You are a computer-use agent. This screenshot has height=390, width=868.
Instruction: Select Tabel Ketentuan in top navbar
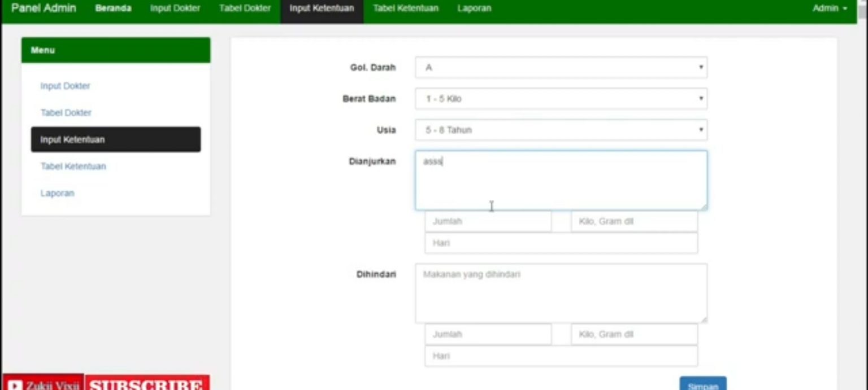click(405, 8)
